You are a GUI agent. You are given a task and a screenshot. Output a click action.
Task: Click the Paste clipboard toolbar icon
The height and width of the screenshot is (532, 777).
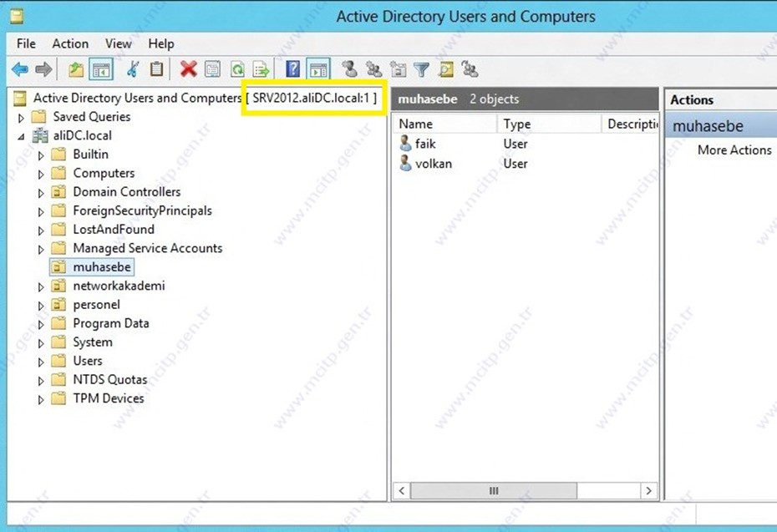tap(156, 69)
